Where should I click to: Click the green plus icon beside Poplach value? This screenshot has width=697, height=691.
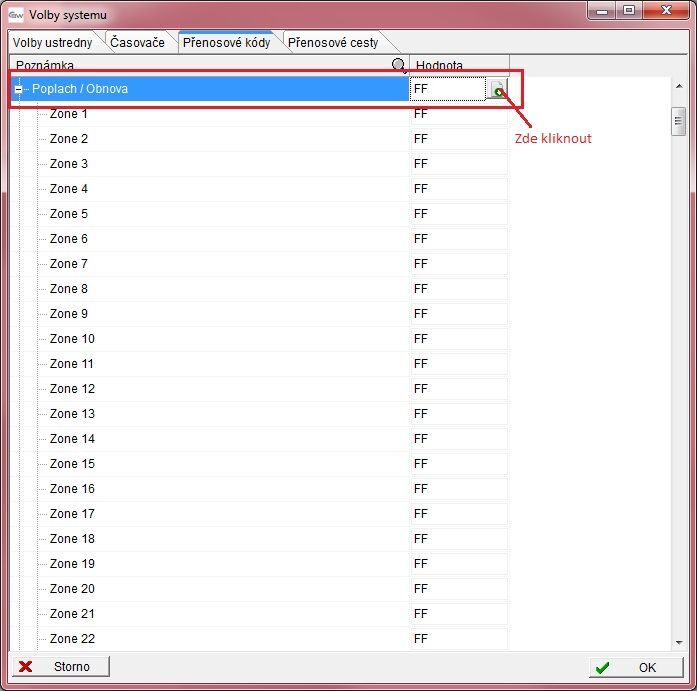coord(498,90)
